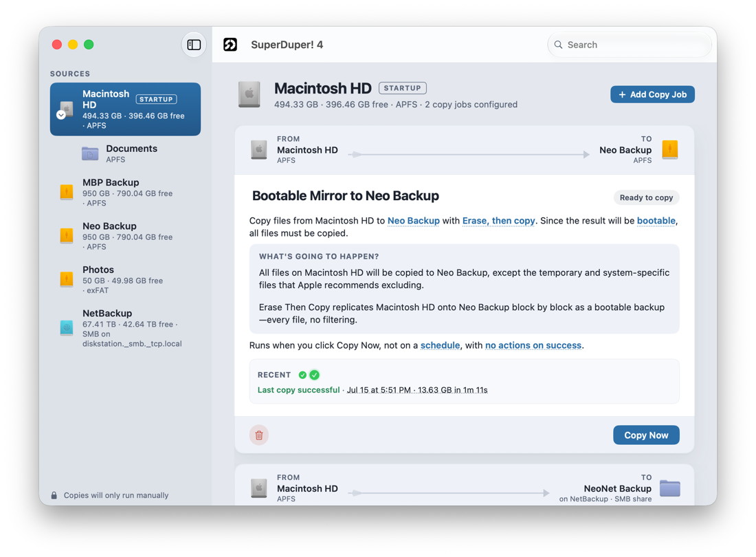This screenshot has width=756, height=557.
Task: Open the schedule link
Action: tap(440, 345)
